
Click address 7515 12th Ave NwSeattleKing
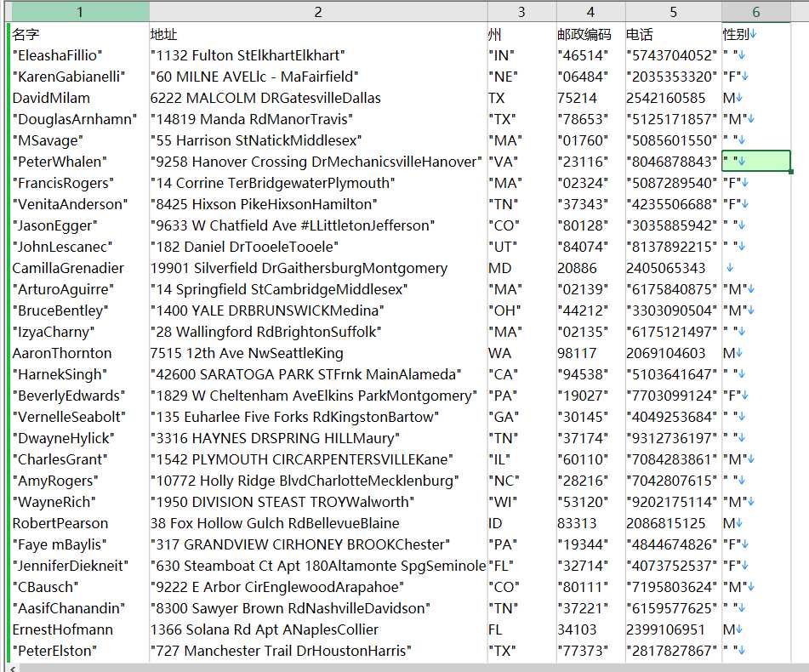pos(318,353)
